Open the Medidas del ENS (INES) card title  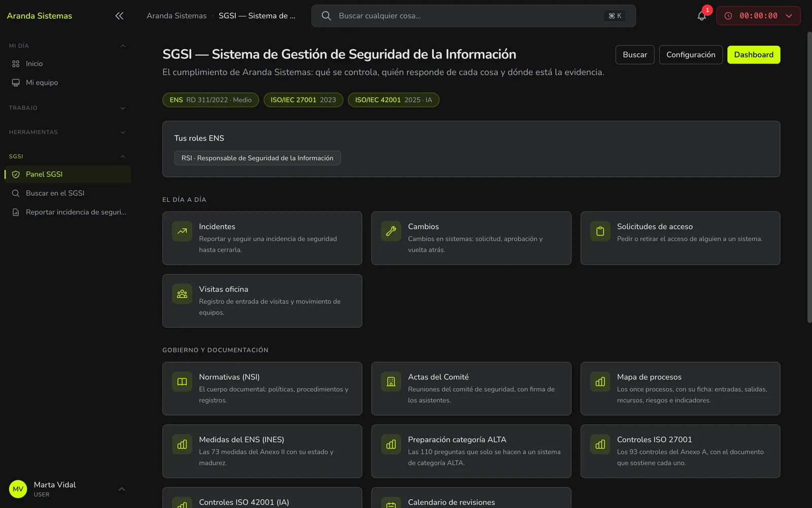coord(242,439)
